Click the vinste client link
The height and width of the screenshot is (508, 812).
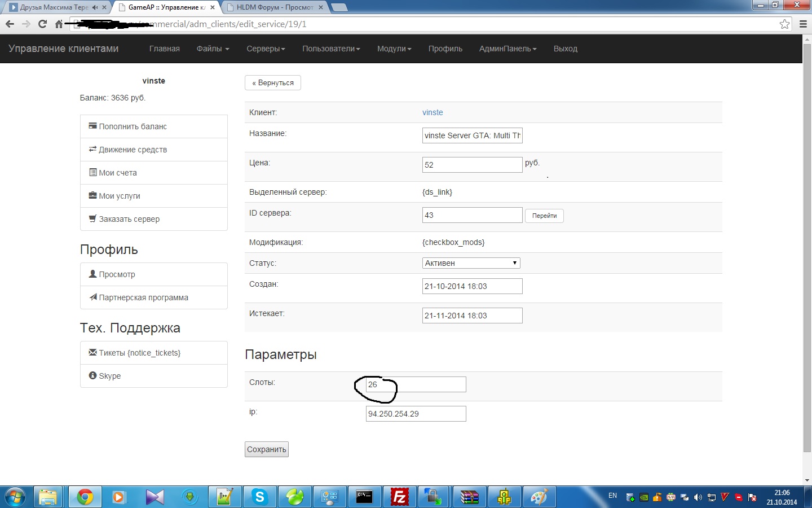(433, 112)
